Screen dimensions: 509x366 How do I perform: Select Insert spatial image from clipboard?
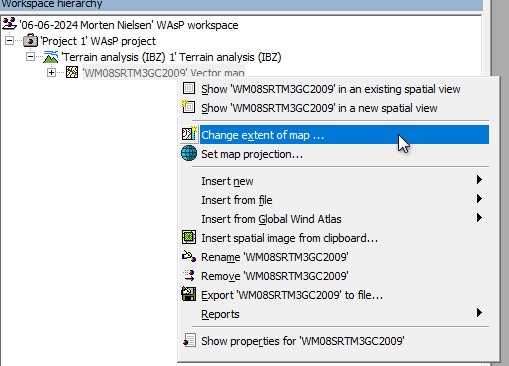coord(335,238)
